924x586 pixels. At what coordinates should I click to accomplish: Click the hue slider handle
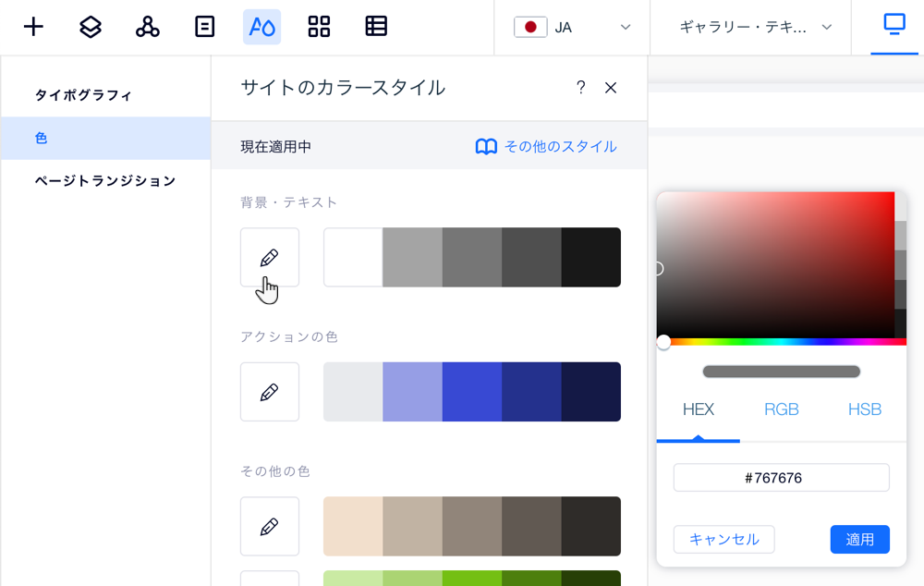(x=663, y=342)
